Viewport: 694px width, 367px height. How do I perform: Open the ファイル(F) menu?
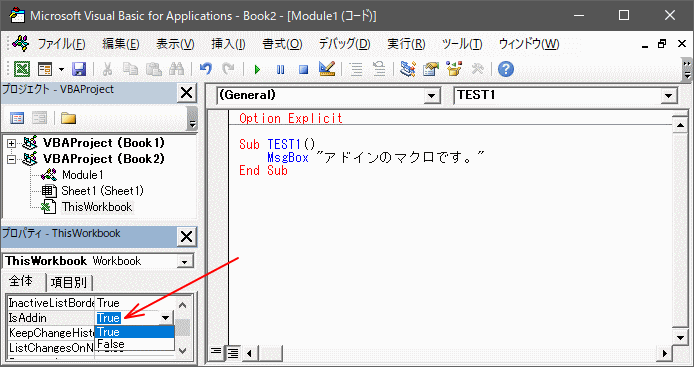point(61,44)
